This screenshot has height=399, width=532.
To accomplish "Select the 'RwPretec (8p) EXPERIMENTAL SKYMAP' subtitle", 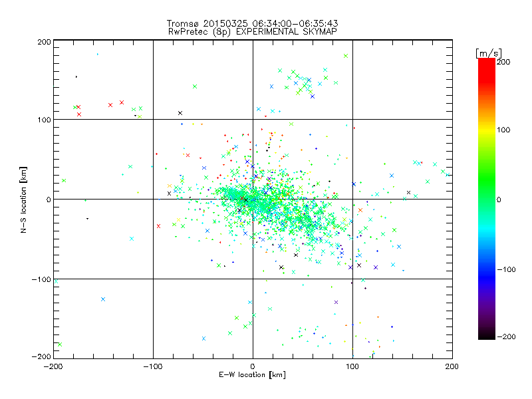I will (x=252, y=32).
